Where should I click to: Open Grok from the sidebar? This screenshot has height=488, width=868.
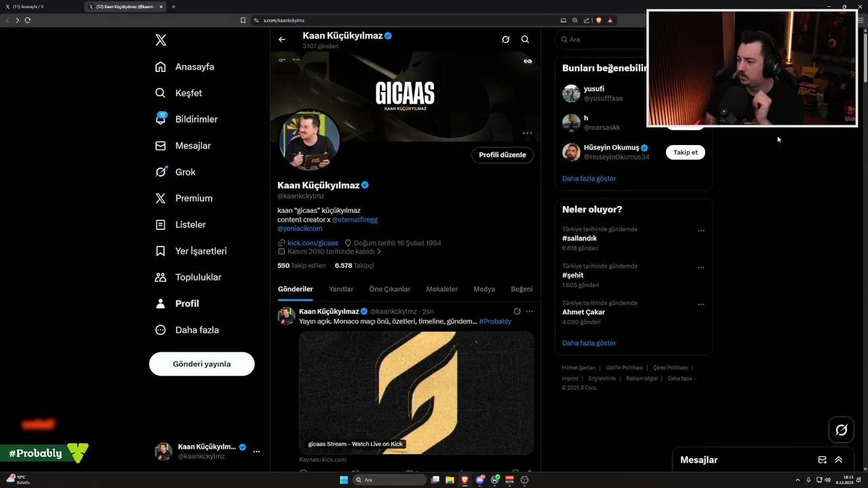[x=175, y=172]
